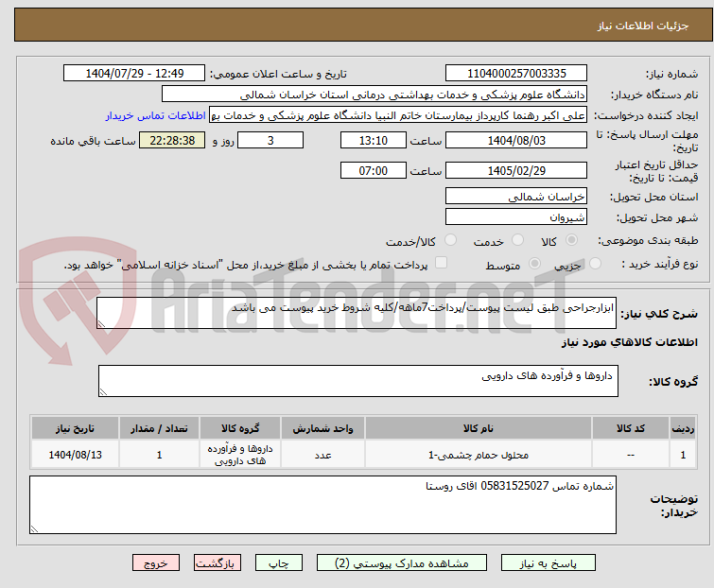Click the بازگشت back button
The width and height of the screenshot is (714, 588).
pos(217,563)
